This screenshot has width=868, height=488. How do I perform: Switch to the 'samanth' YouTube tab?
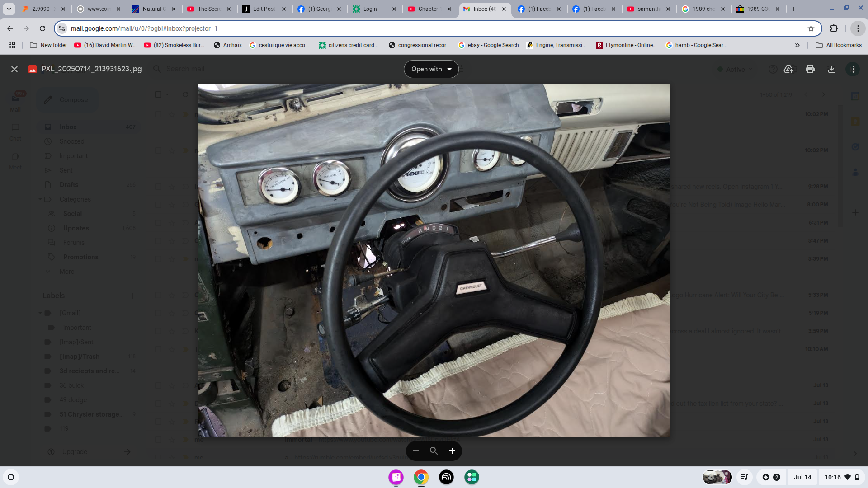[648, 9]
